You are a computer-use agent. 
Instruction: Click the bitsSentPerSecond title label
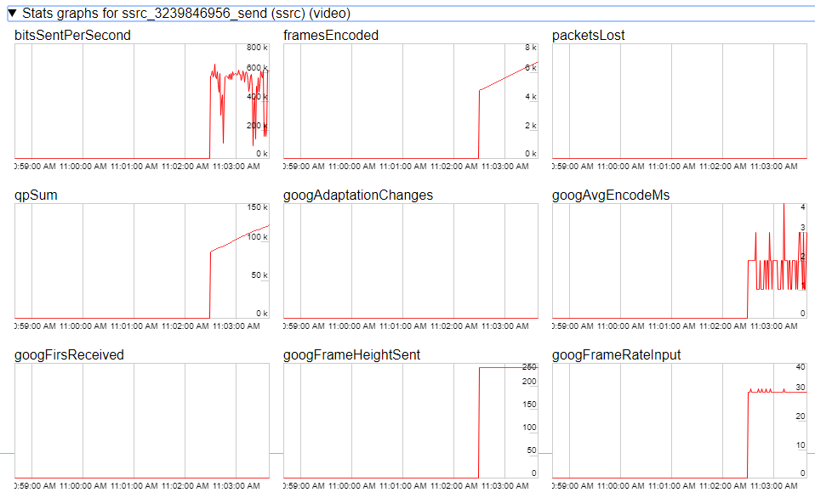pos(73,36)
